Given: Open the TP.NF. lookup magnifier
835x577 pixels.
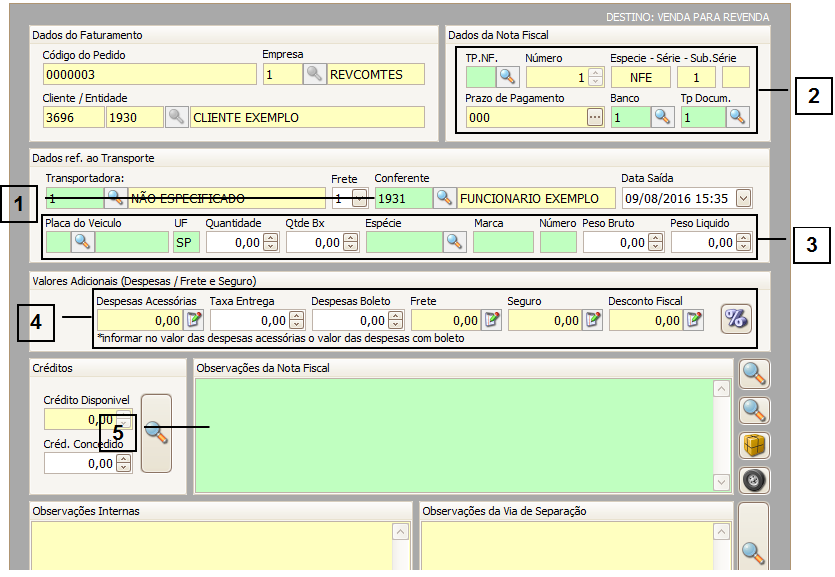Looking at the screenshot, I should coord(507,76).
